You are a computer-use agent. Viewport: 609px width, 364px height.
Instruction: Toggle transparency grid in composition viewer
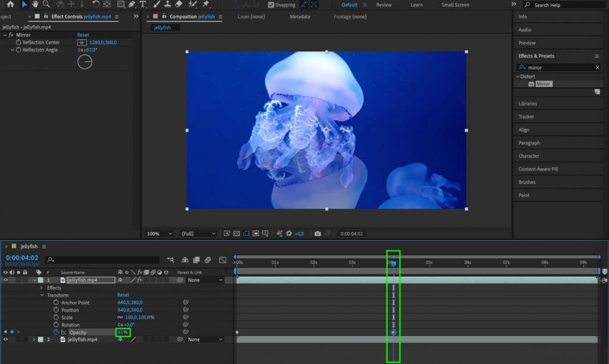pyautogui.click(x=237, y=233)
